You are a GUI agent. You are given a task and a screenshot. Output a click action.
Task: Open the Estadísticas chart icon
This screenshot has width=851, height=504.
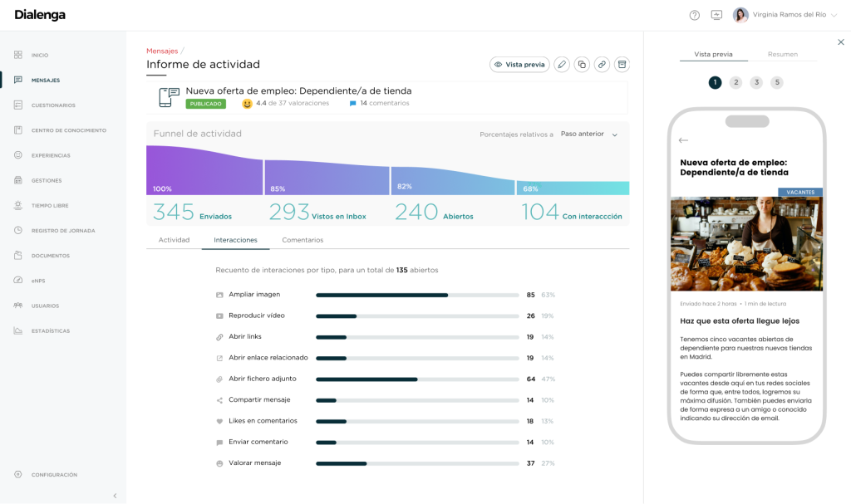[18, 330]
